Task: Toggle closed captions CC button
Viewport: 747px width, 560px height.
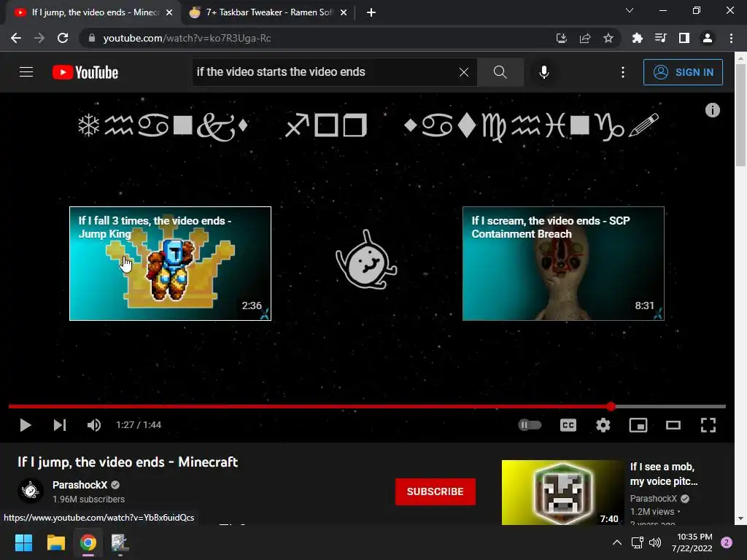Action: point(568,425)
